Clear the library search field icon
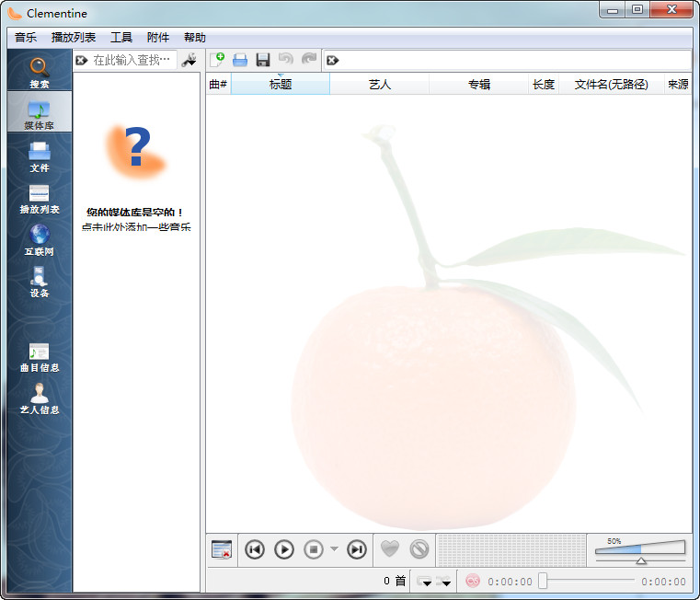The width and height of the screenshot is (700, 600). (81, 60)
